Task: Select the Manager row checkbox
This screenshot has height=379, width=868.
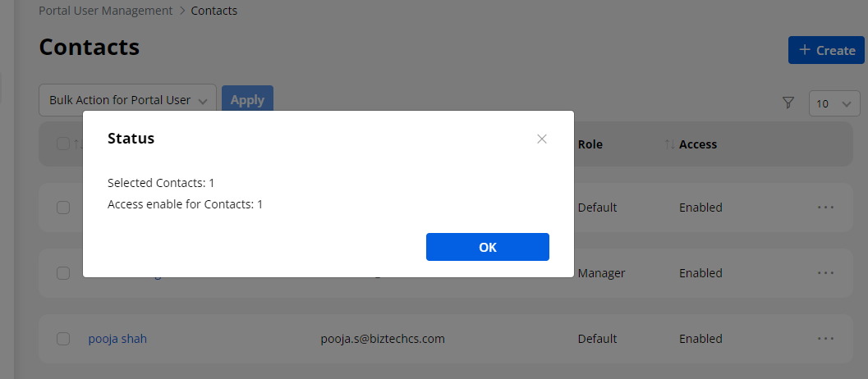Action: point(63,273)
